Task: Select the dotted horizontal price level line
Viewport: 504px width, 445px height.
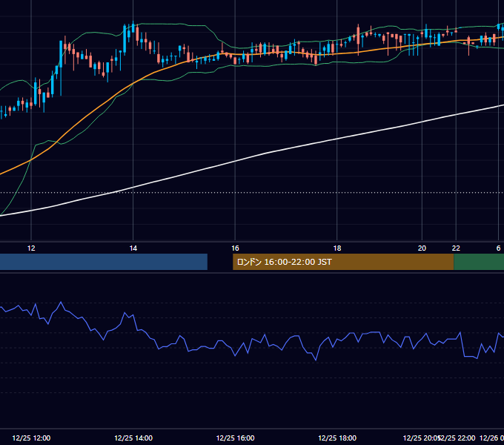Action: [252, 193]
